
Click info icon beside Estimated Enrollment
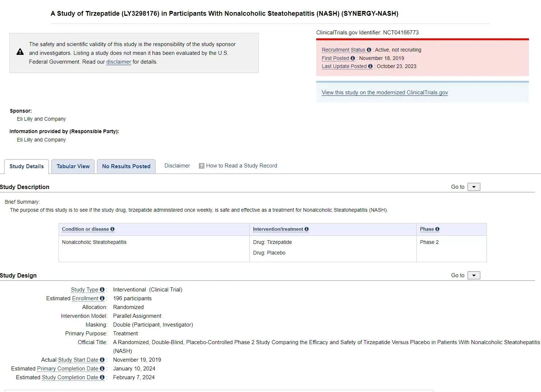(x=102, y=298)
